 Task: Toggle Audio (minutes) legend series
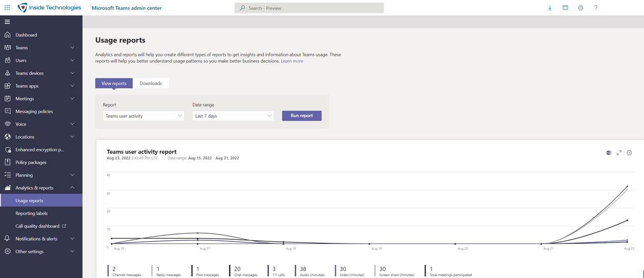click(310, 271)
